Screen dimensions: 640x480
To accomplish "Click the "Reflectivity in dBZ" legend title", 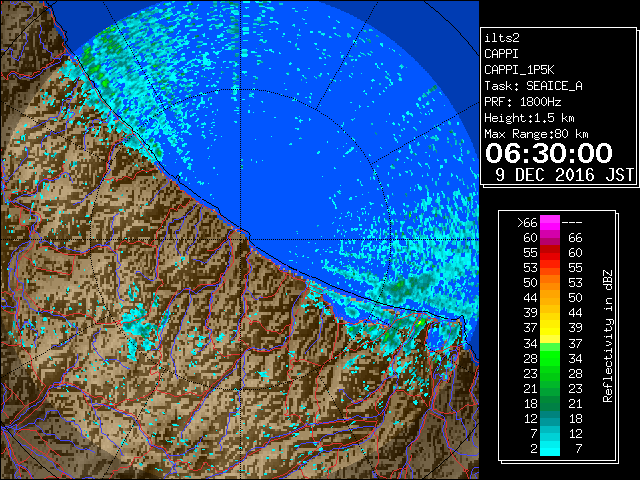I will [608, 336].
